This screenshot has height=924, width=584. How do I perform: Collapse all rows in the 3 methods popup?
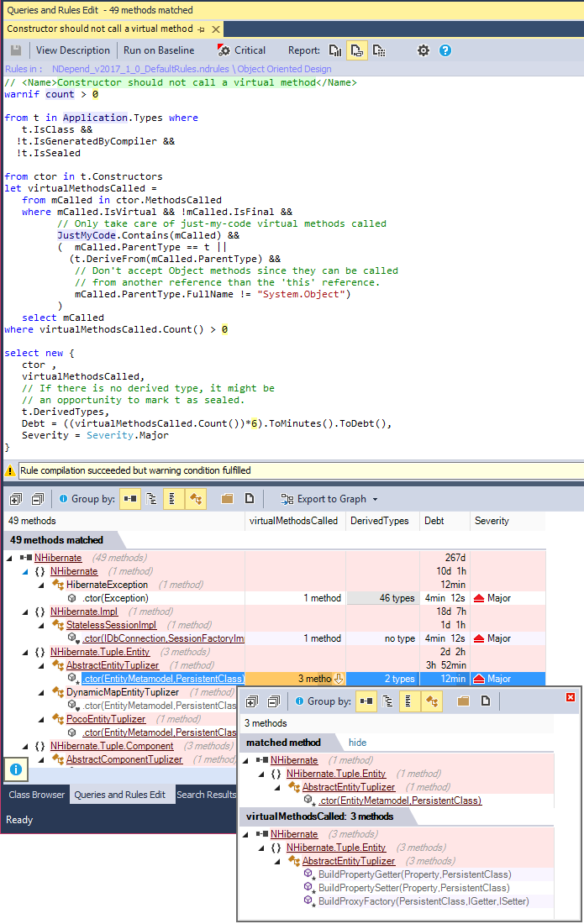(273, 701)
